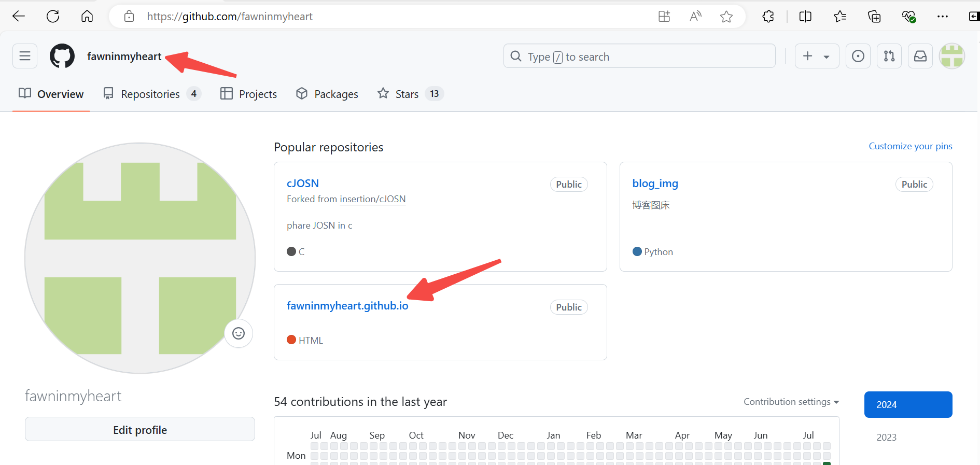Select the 2023 contribution year
Image resolution: width=980 pixels, height=465 pixels.
(887, 437)
